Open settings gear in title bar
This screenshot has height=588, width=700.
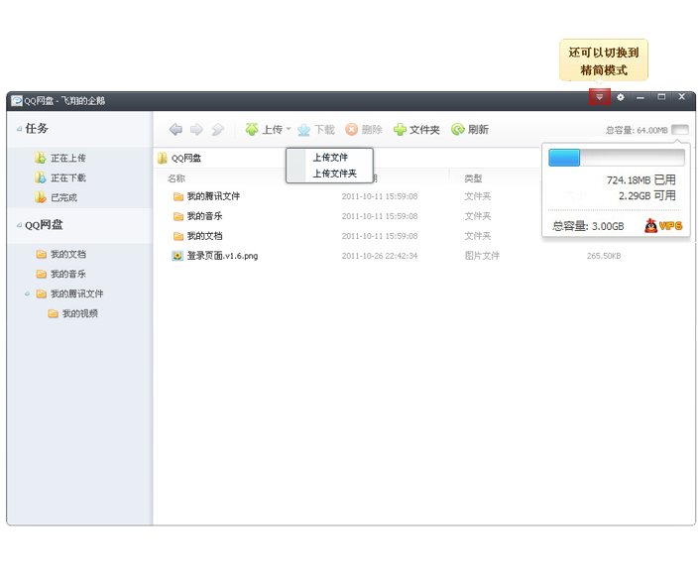tap(620, 97)
